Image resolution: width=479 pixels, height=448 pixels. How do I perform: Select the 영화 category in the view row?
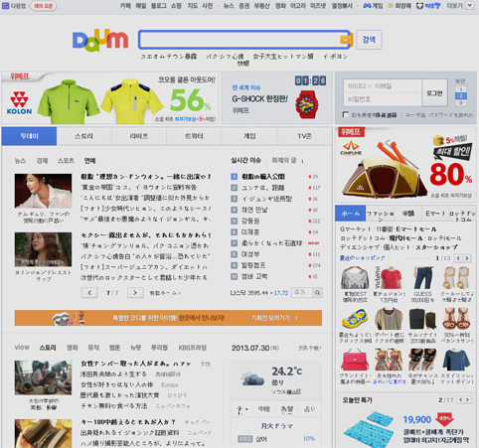click(x=73, y=348)
